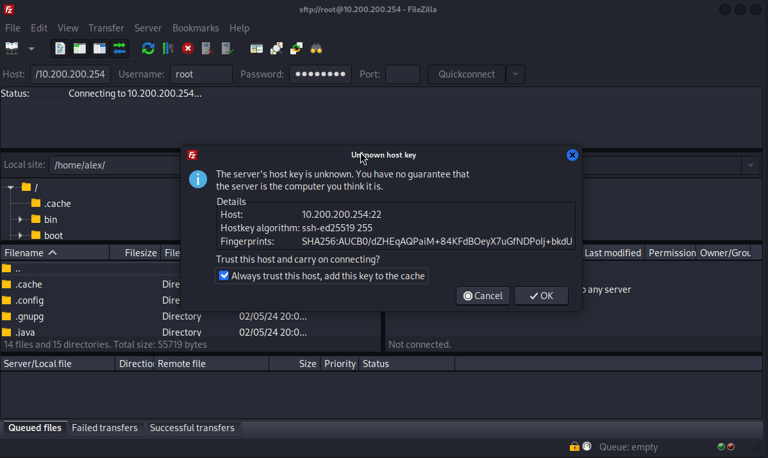Viewport: 768px width, 458px height.
Task: Click Priority queue column header
Action: tap(339, 363)
